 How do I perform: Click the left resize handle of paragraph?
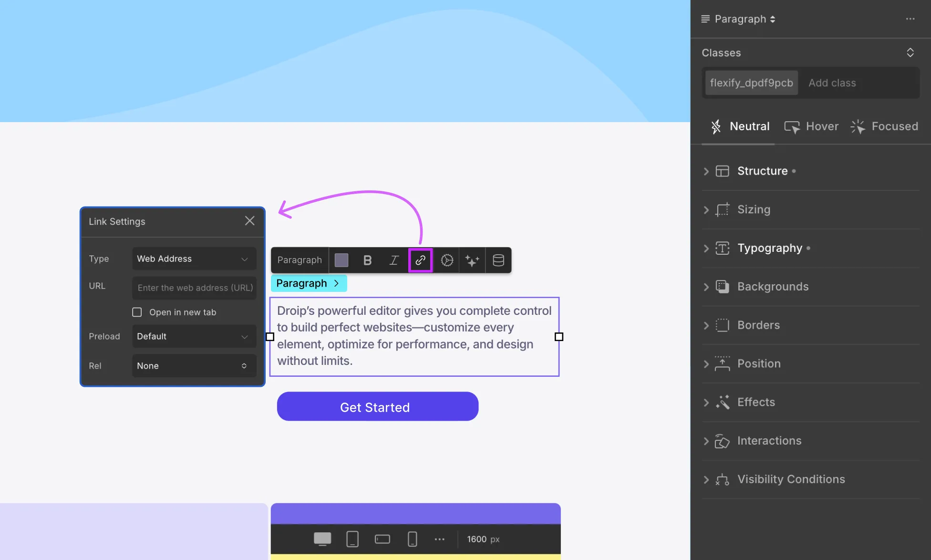pyautogui.click(x=270, y=337)
